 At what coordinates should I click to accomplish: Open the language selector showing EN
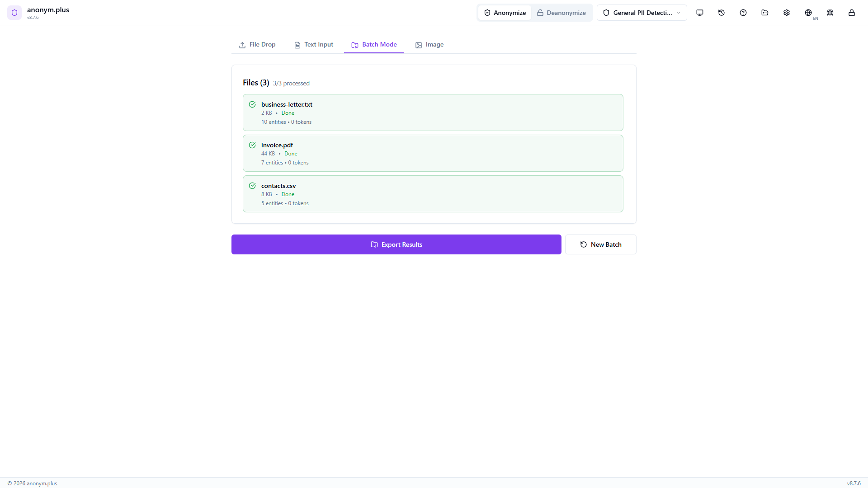[809, 14]
